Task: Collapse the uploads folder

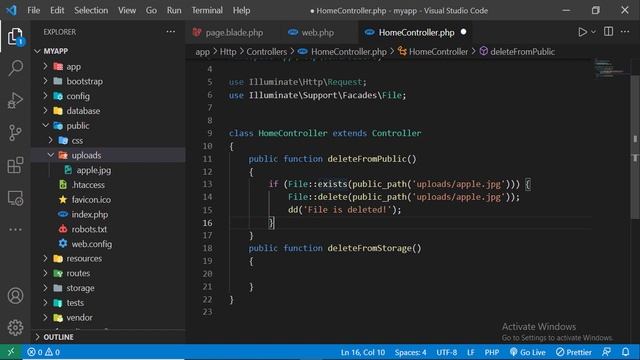Action: (51, 155)
